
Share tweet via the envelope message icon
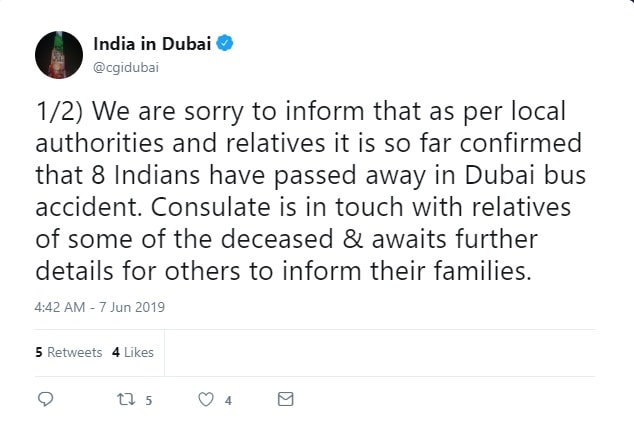click(x=285, y=399)
